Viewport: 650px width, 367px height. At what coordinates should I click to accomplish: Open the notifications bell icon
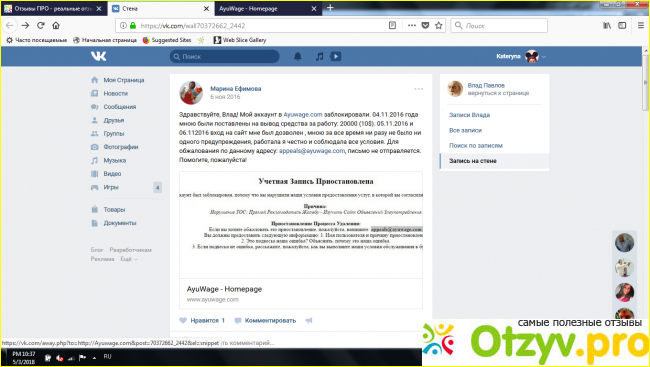pos(298,56)
